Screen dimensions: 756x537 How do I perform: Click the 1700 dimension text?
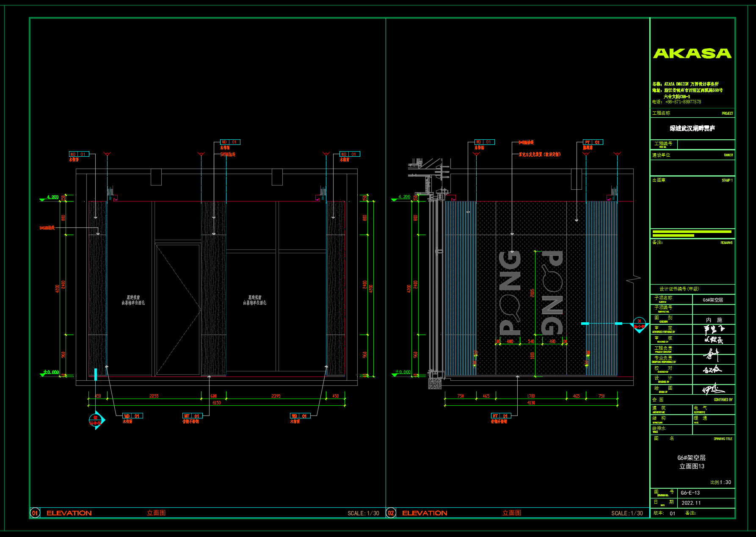(x=531, y=396)
